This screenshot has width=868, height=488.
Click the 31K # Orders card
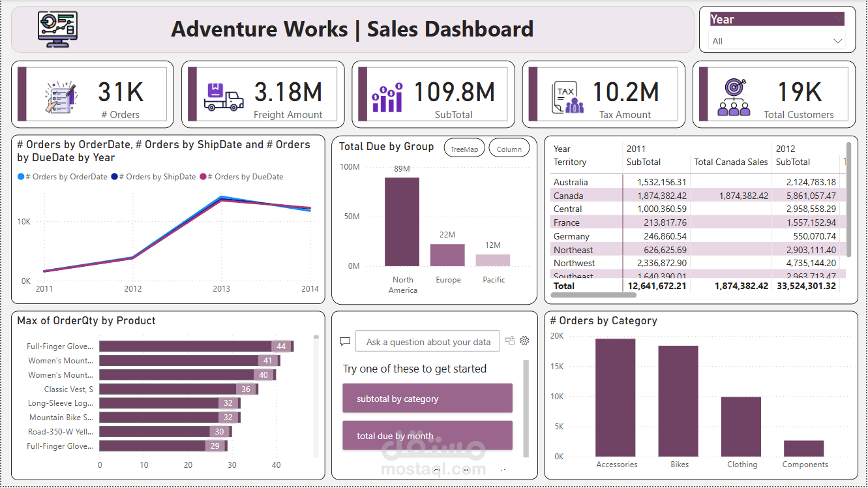(93, 95)
